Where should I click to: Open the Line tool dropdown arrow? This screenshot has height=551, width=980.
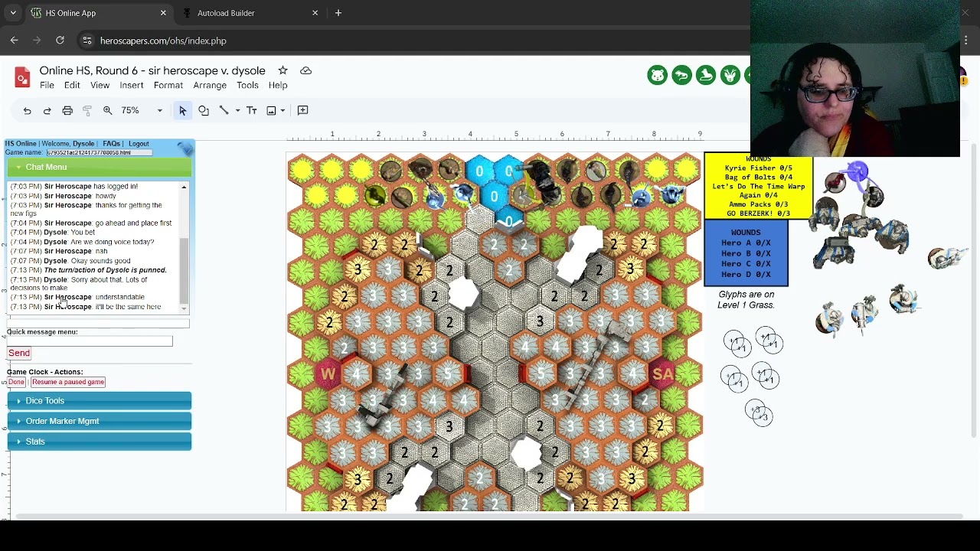237,110
